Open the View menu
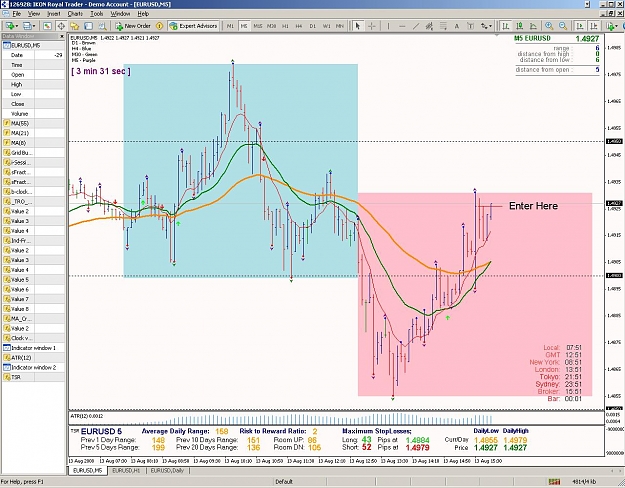The height and width of the screenshot is (488, 625). click(x=34, y=14)
